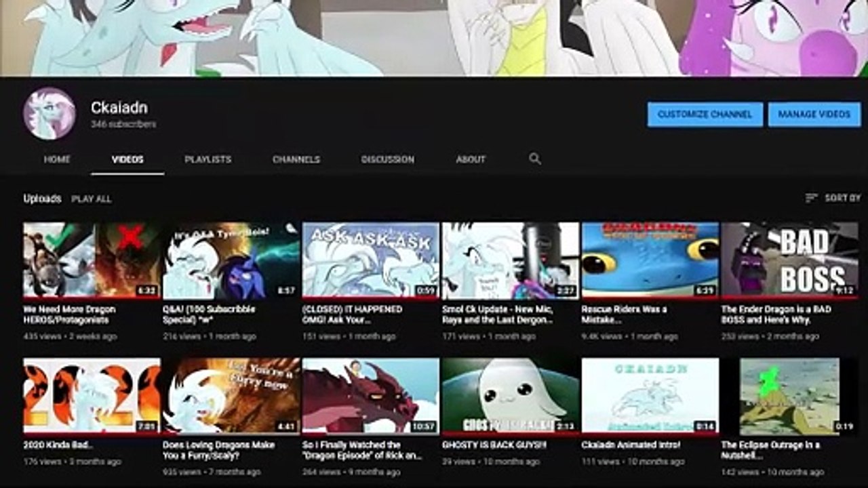The image size is (868, 488).
Task: View the About tab
Action: tap(471, 159)
